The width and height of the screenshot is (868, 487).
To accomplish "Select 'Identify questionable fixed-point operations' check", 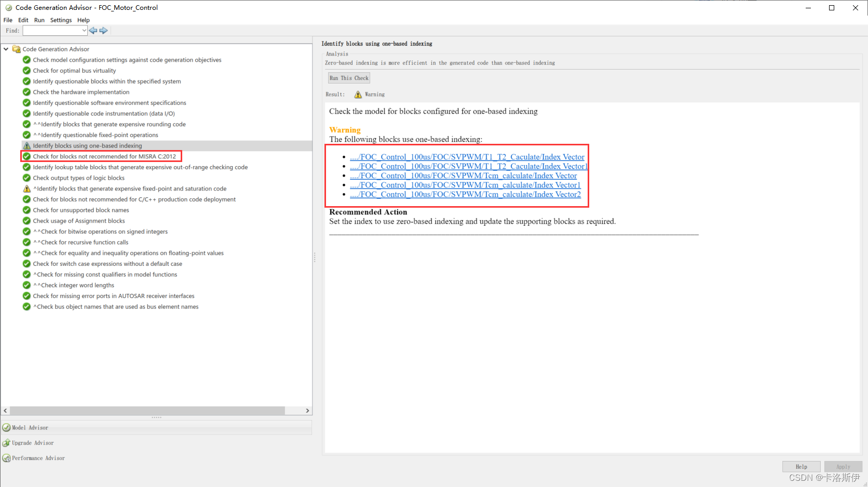I will pos(96,135).
